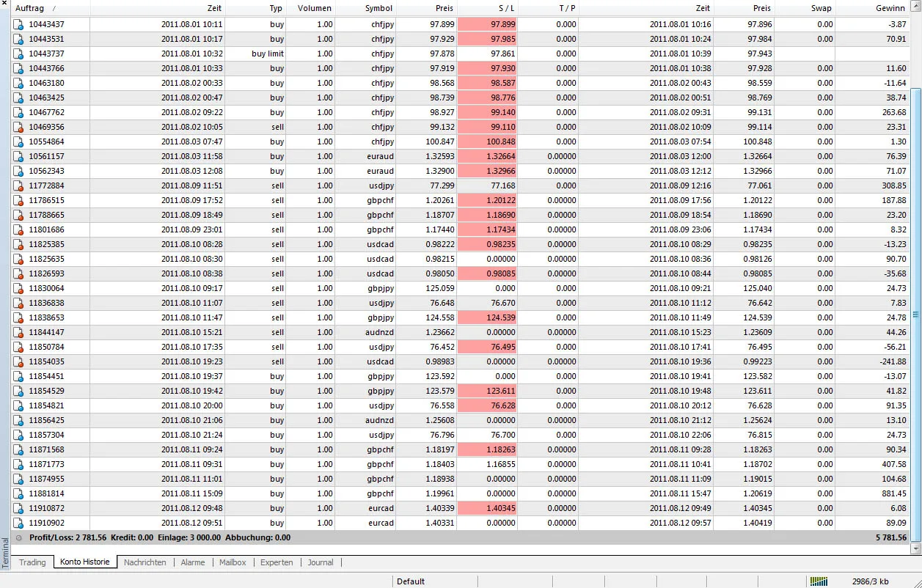Screen dimensions: 922x588
Task: Open the Nachrichten tab
Action: (x=145, y=562)
